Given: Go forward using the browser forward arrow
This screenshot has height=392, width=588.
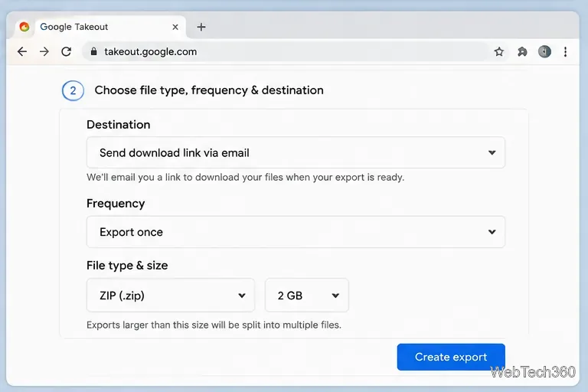Looking at the screenshot, I should coord(44,51).
